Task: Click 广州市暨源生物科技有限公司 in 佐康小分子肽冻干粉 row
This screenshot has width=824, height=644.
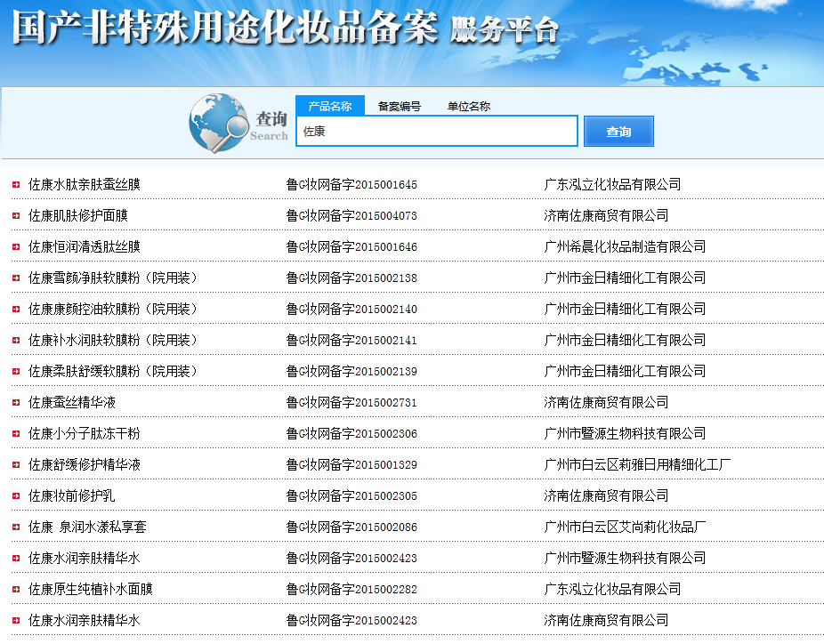Action: 625,433
